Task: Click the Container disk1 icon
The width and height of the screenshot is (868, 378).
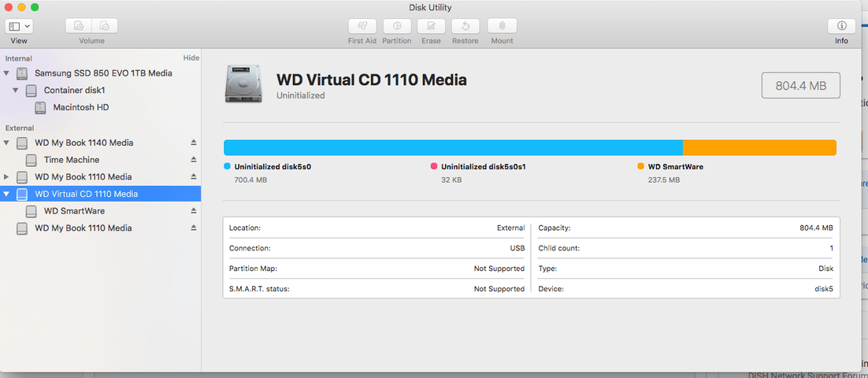Action: (32, 91)
